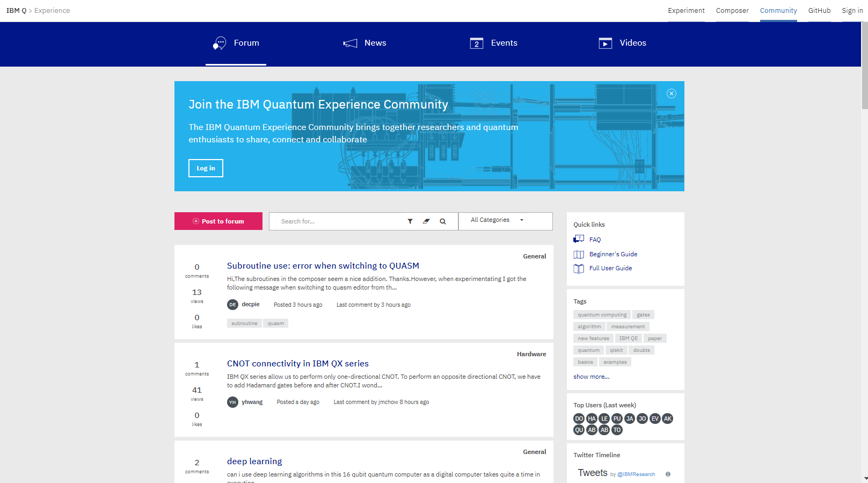
Task: Click the LE top user avatar
Action: point(604,419)
